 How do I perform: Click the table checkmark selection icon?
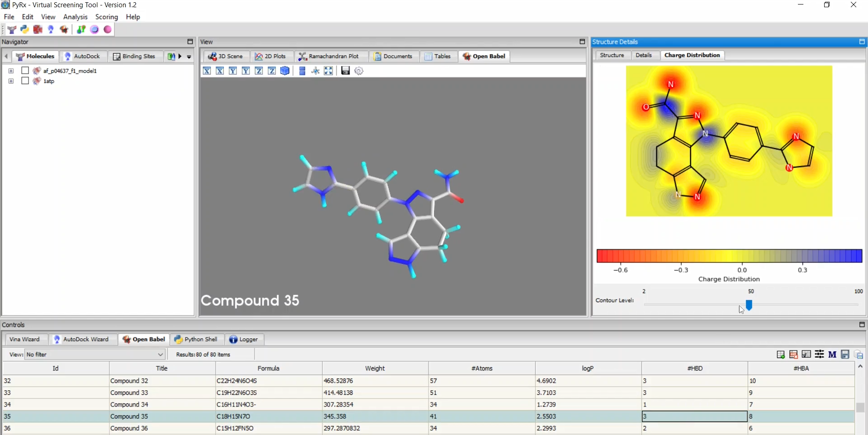806,354
